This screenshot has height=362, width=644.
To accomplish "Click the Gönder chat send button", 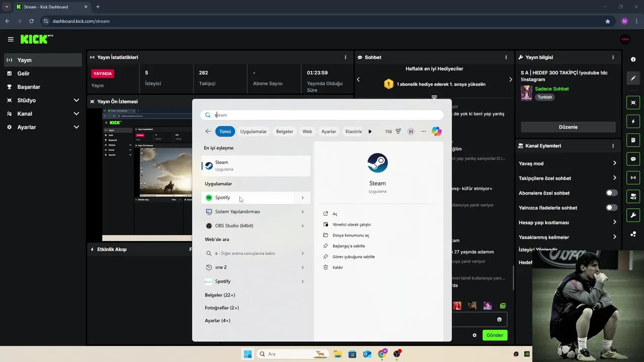I will pos(495,335).
